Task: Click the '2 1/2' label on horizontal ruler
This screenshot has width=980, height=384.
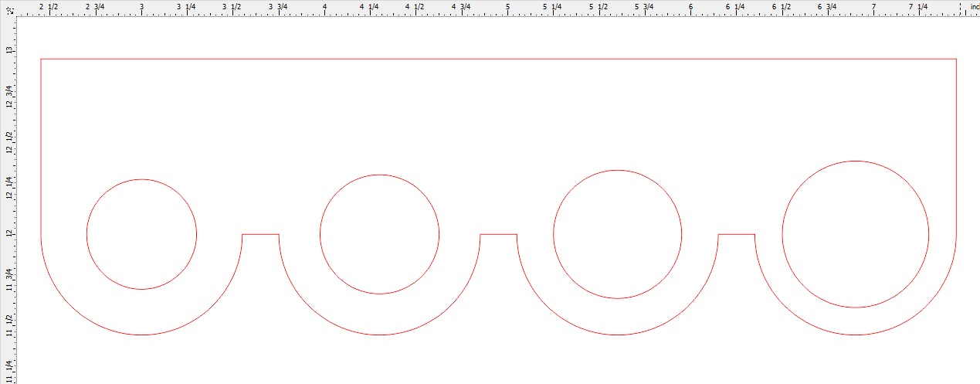Action: (x=48, y=6)
